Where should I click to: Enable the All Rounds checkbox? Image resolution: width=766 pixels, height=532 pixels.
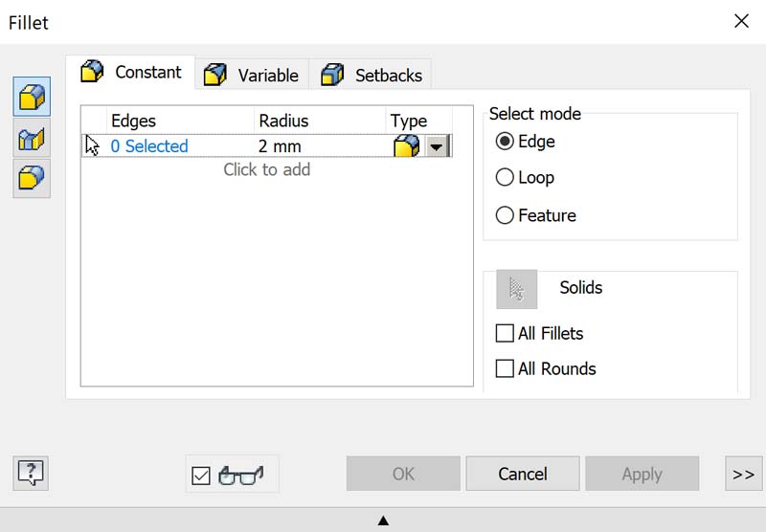(505, 368)
